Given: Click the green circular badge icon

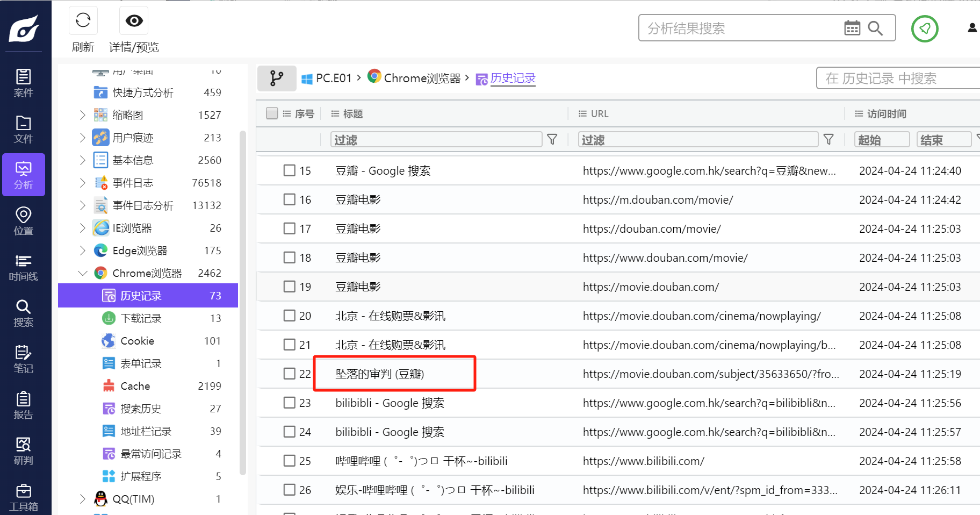Looking at the screenshot, I should point(925,28).
